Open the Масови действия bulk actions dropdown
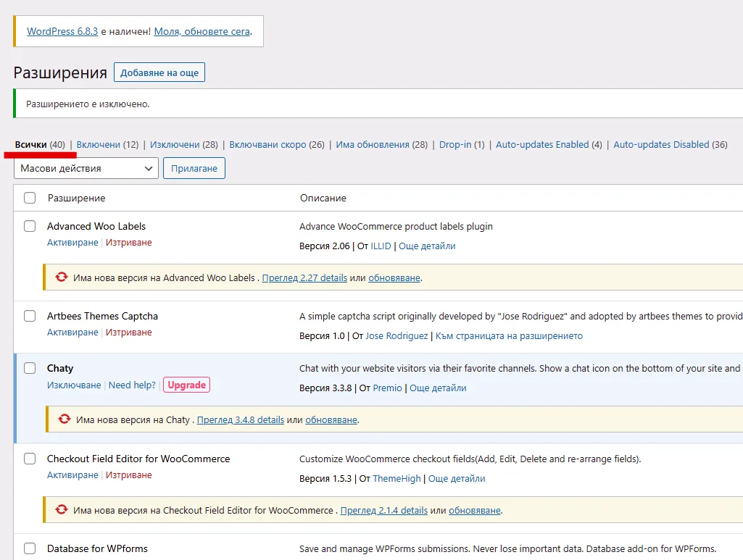Screen dimensions: 743x560 coord(86,169)
